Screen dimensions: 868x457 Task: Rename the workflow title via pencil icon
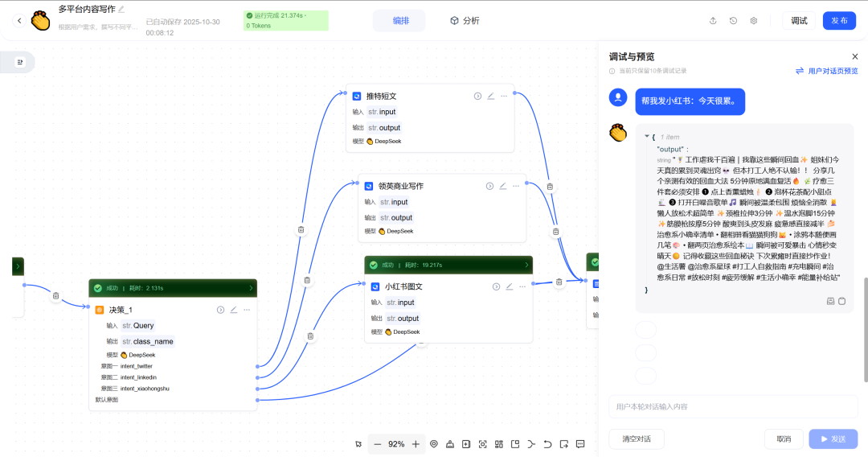121,10
